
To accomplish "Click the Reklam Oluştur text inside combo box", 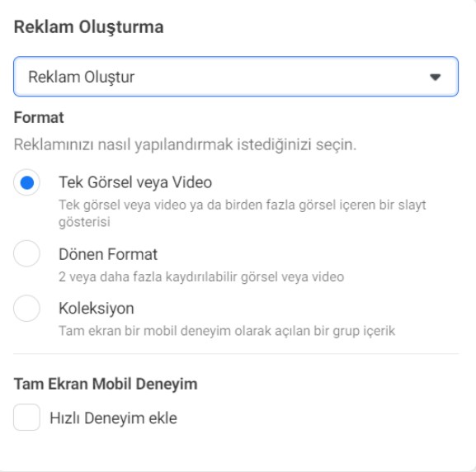I will [x=82, y=77].
